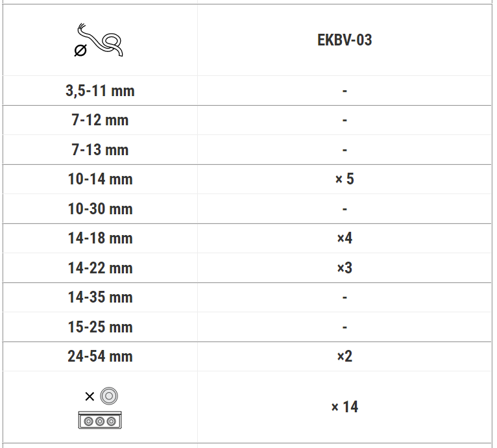The image size is (497, 448).
Task: Click the × 14 total value
Action: point(345,407)
